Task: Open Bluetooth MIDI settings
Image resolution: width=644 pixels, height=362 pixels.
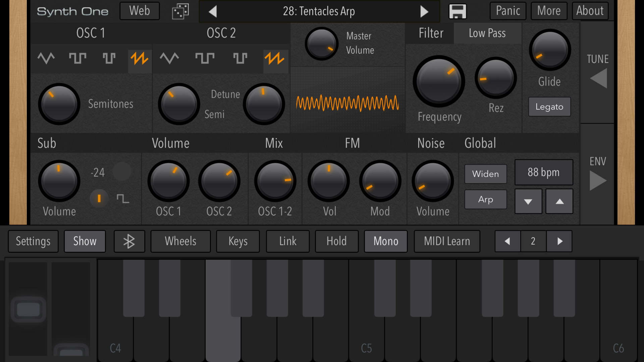Action: pyautogui.click(x=129, y=241)
